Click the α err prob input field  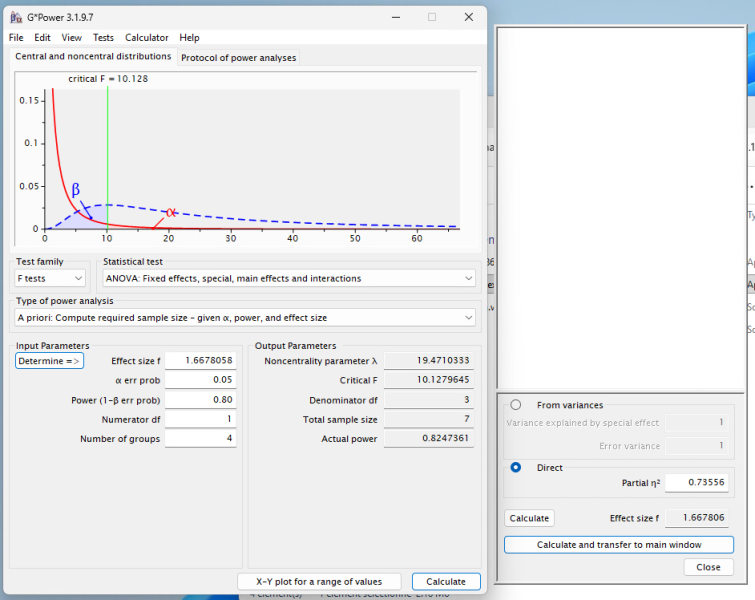coord(200,379)
